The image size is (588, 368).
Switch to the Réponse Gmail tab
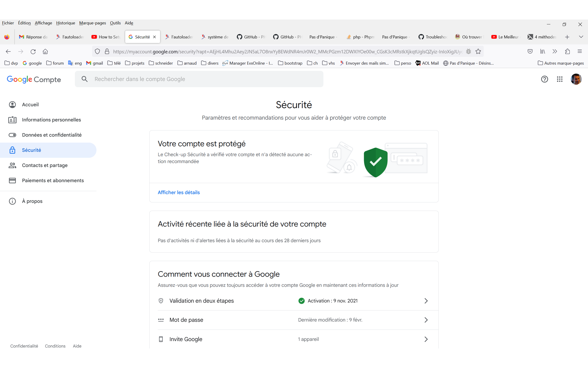pyautogui.click(x=34, y=37)
